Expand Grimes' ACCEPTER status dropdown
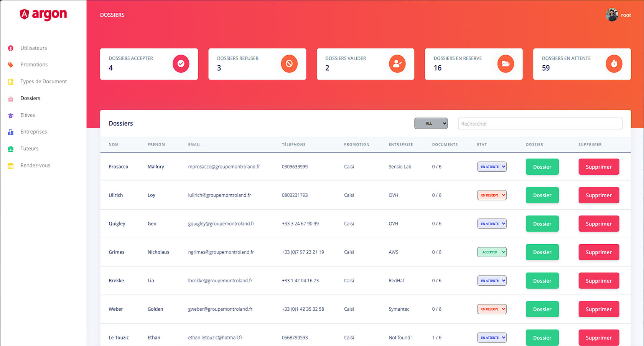The height and width of the screenshot is (346, 644). click(x=492, y=252)
